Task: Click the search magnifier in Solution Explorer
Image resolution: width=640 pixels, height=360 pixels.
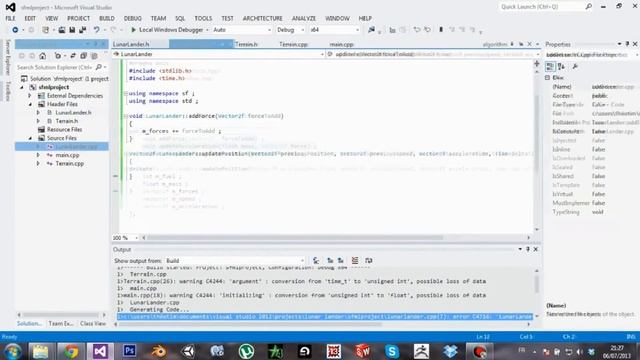Action: 98,67
